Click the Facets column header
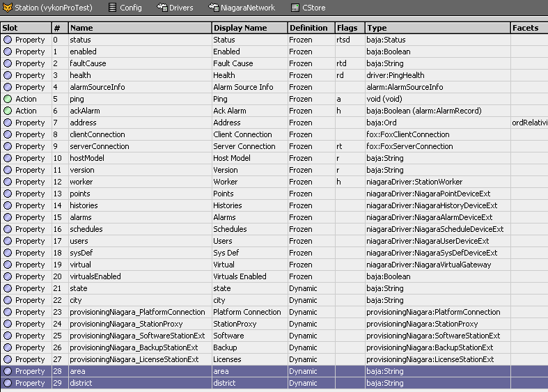548x392 pixels. [x=525, y=28]
